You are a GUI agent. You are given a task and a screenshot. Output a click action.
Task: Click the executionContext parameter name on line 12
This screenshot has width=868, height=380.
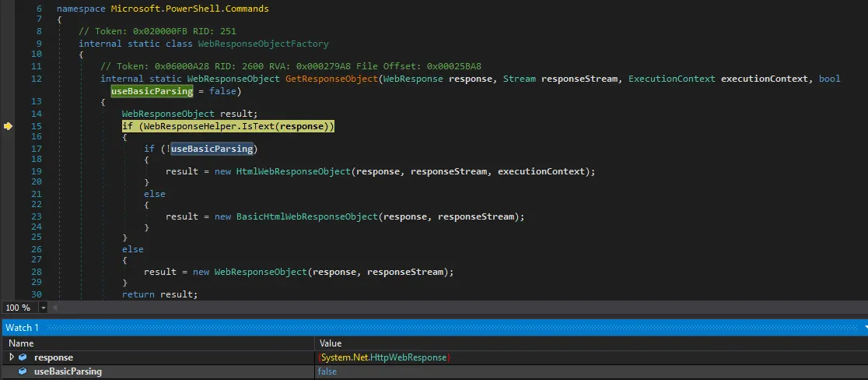click(x=765, y=79)
